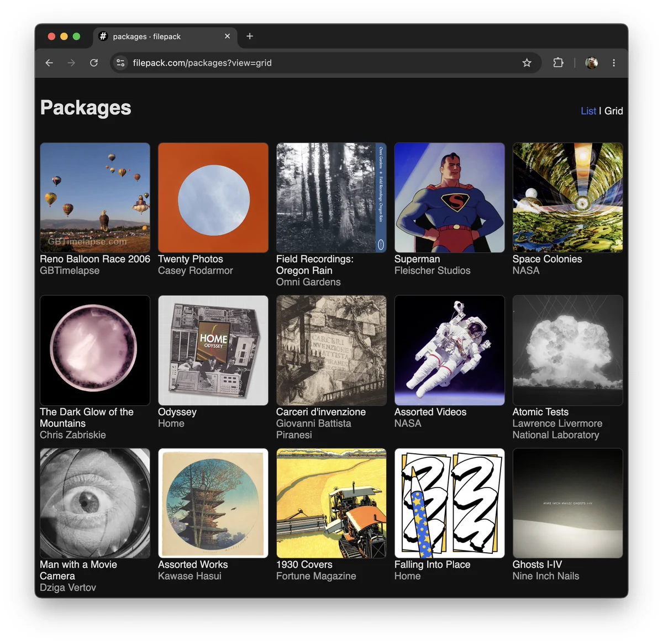Viewport: 663px width, 644px height.
Task: Open the Space Colonies thumbnail
Action: (x=568, y=198)
